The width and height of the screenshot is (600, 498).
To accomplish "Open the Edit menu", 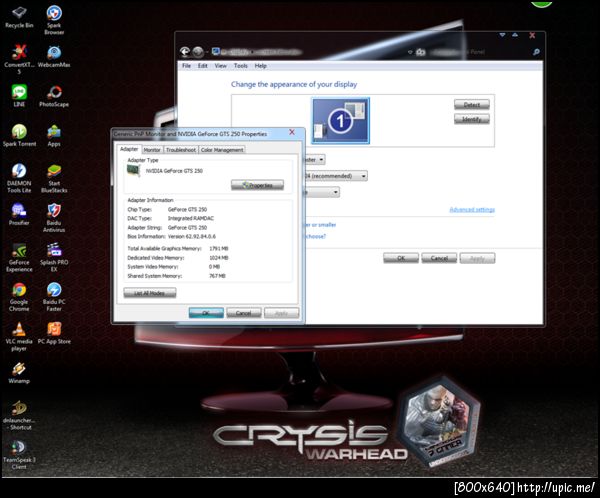I will click(202, 66).
